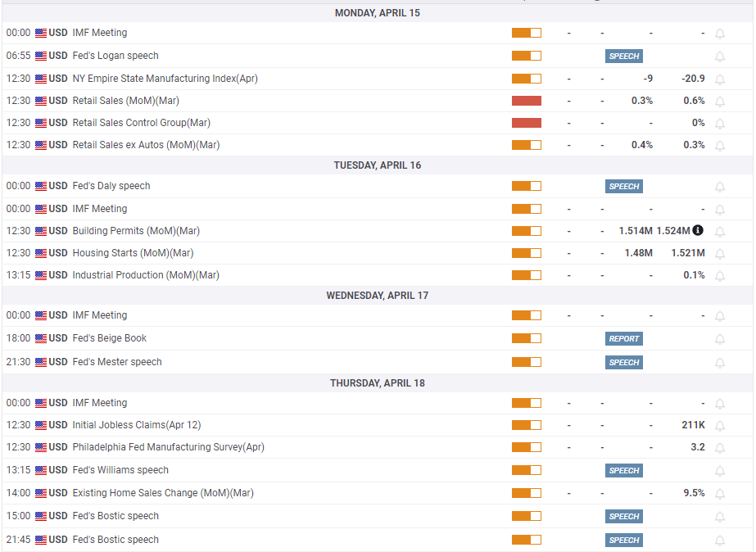Screen dimensions: 756x552
Task: Open Retail Sales Control Group(Mar) event
Action: [x=141, y=123]
